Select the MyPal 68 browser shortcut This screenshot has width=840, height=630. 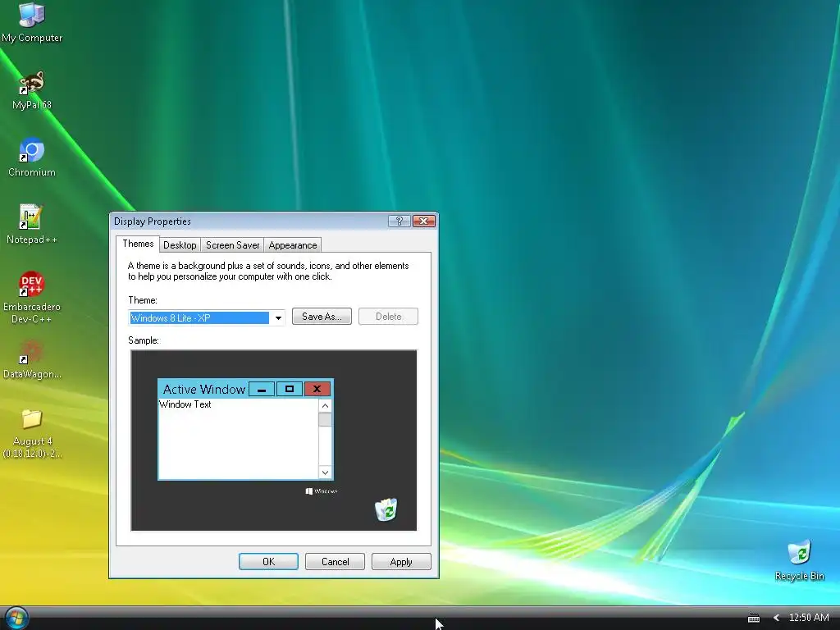click(32, 90)
